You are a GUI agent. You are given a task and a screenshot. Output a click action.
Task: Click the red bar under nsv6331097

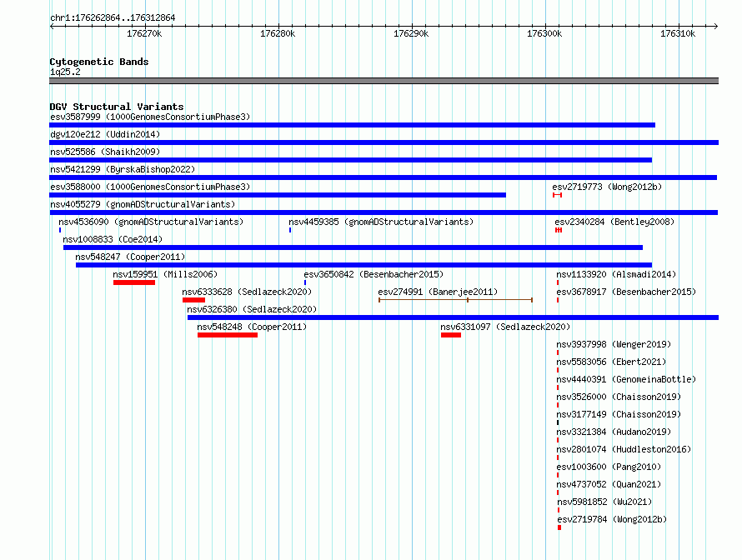tap(451, 335)
